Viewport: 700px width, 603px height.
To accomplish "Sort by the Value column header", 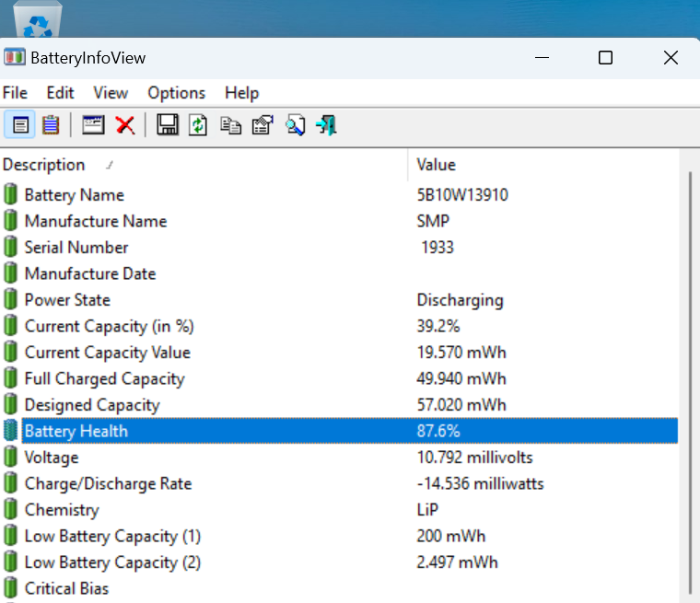I will point(543,165).
